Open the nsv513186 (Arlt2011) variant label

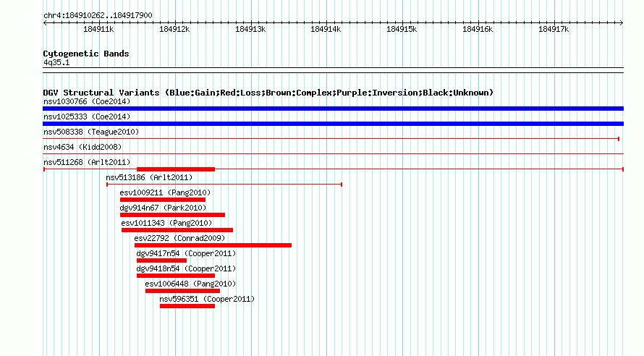click(149, 177)
